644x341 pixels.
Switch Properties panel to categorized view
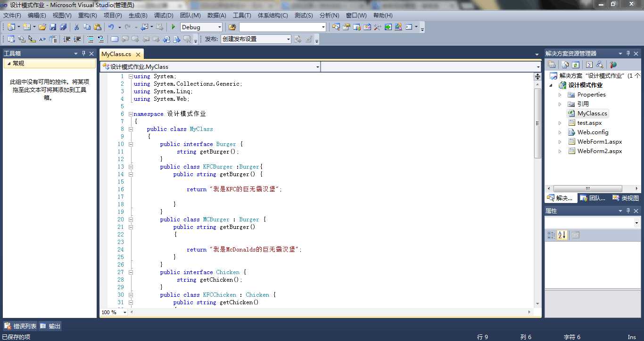click(551, 235)
